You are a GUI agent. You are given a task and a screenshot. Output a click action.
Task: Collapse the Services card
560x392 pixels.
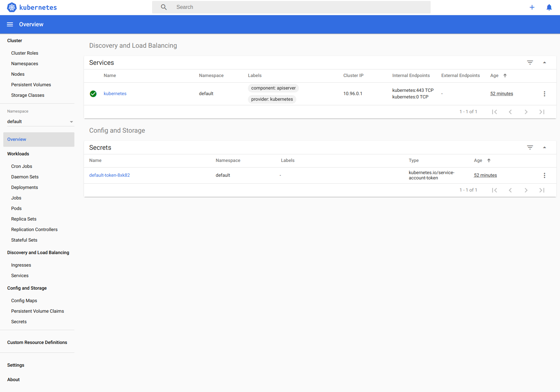pos(545,63)
